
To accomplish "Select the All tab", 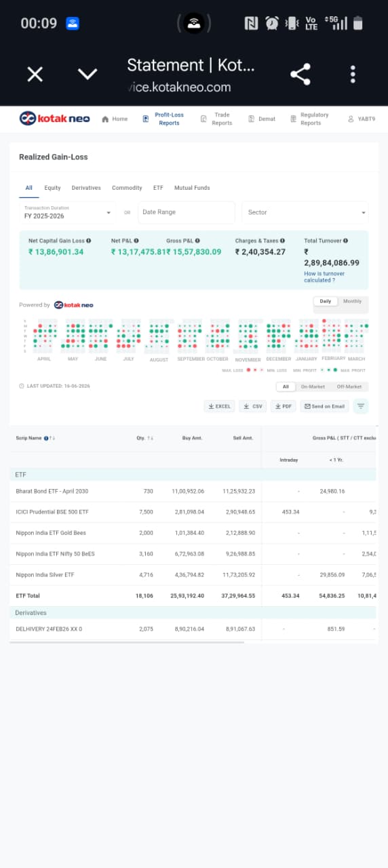I will (29, 188).
